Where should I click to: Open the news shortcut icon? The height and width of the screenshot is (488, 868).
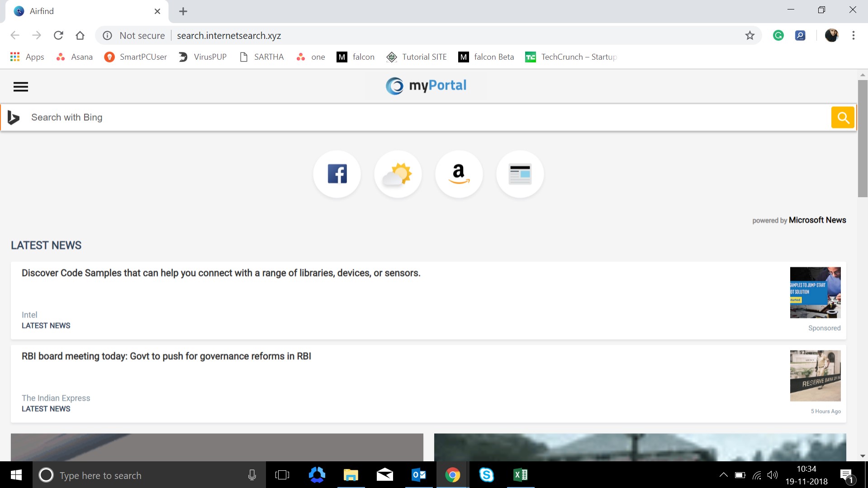point(520,174)
